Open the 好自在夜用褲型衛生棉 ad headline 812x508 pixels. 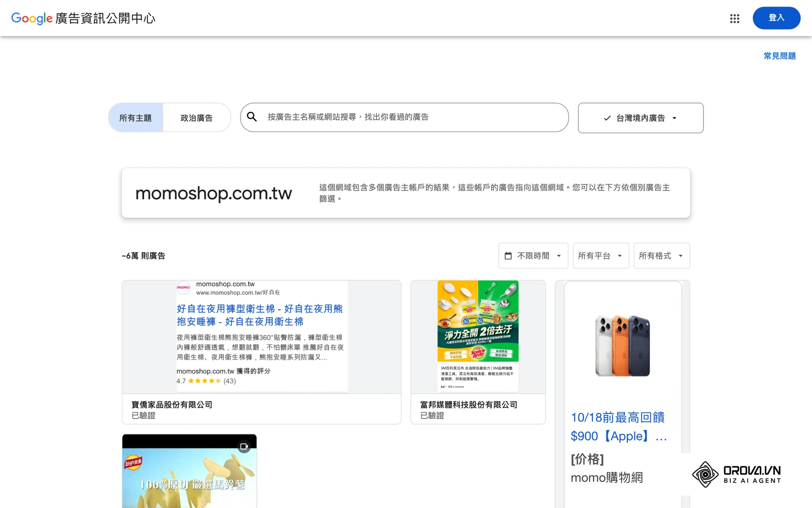click(x=260, y=315)
